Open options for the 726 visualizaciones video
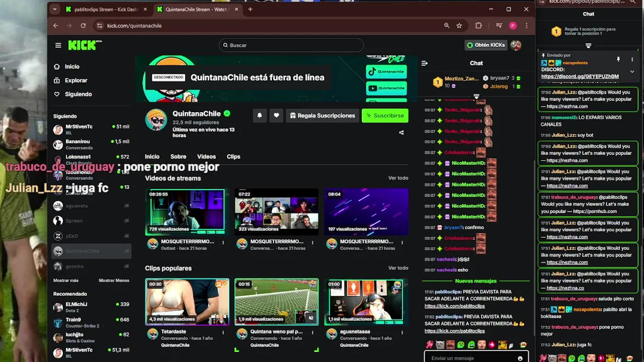Viewport: 644px width, 362px height. tap(223, 242)
